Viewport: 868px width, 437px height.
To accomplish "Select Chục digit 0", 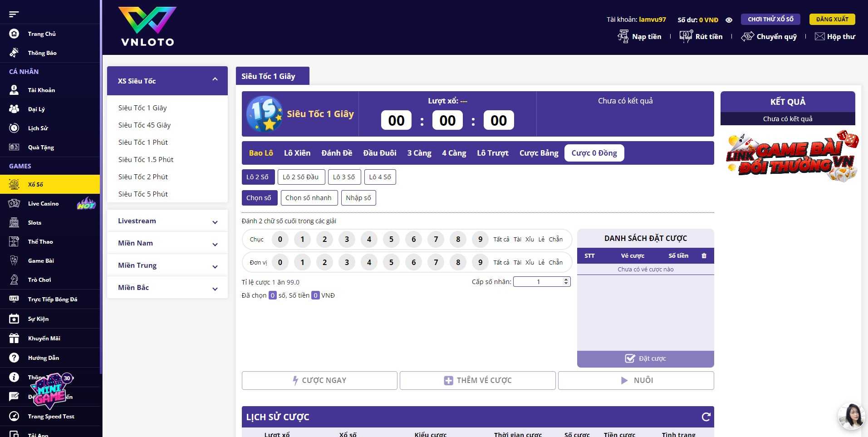I will (280, 239).
